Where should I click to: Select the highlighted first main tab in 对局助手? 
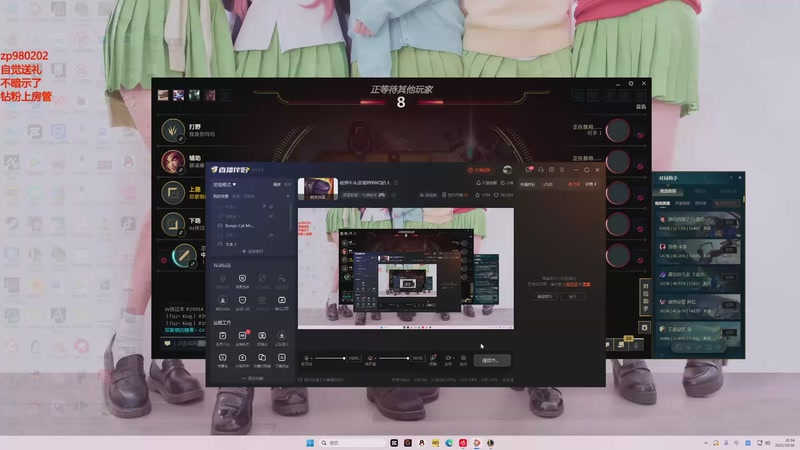(x=668, y=191)
